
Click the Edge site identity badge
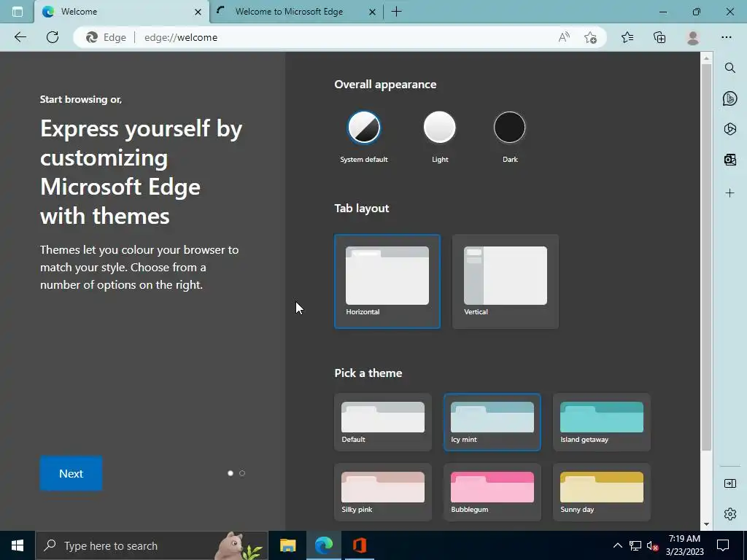tap(106, 37)
